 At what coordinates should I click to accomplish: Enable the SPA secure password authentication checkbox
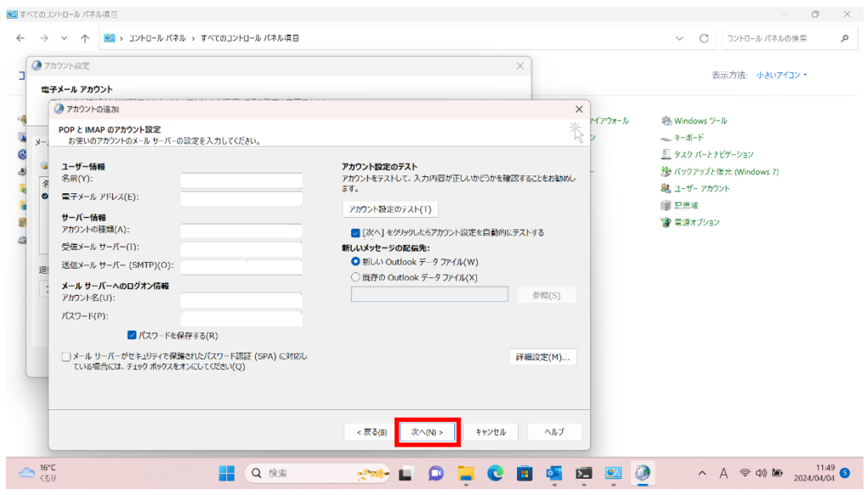click(x=66, y=357)
